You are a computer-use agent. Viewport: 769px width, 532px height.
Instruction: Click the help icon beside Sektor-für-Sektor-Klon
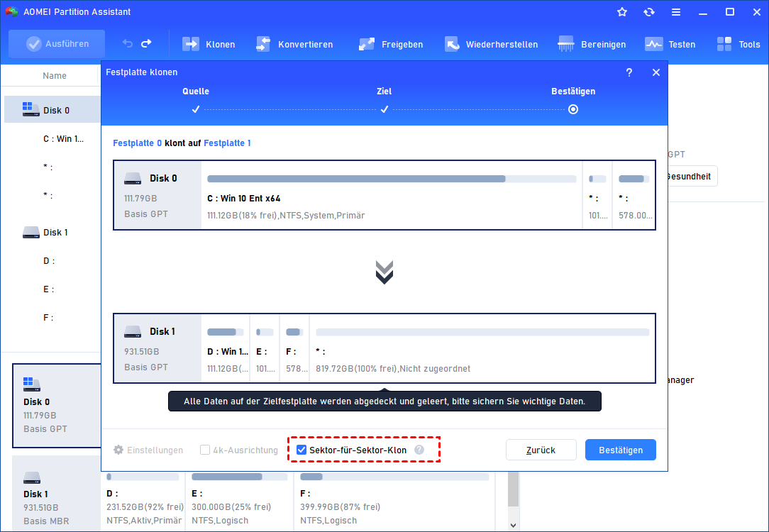419,450
